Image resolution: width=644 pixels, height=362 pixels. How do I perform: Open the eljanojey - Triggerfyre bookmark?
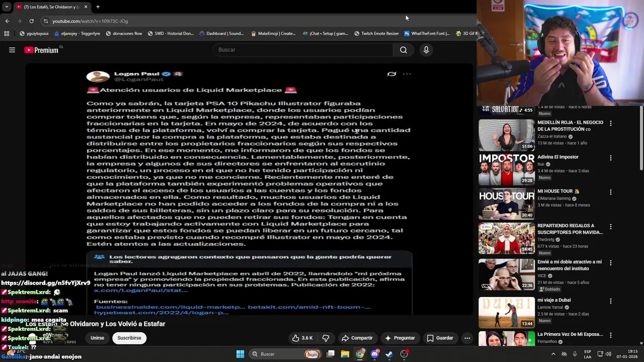click(76, 34)
